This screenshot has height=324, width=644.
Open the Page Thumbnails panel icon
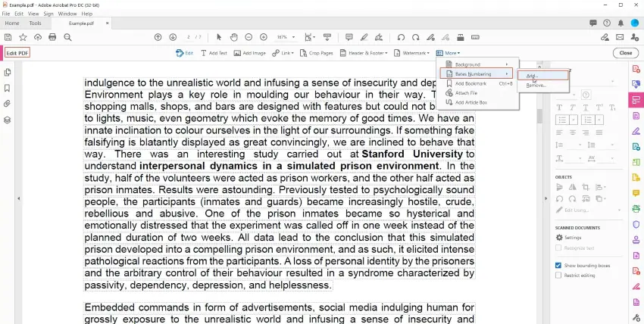pos(7,72)
